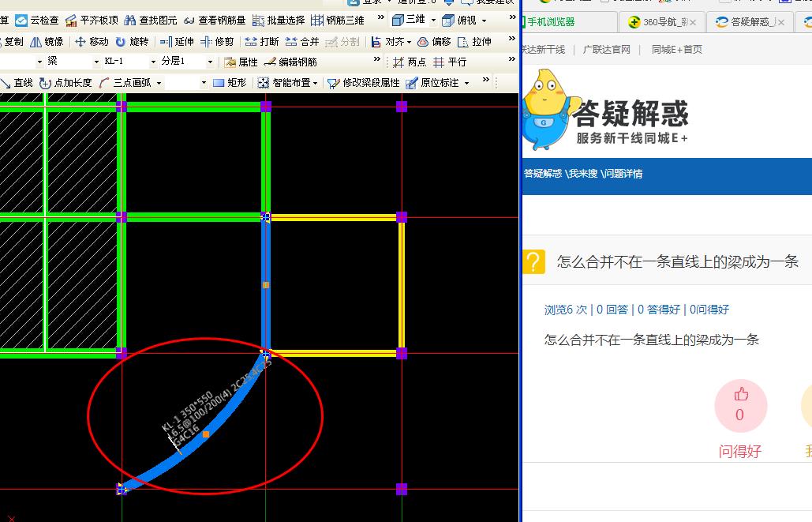Image resolution: width=812 pixels, height=522 pixels.
Task: Use the 镜像 mirror tool
Action: tap(47, 42)
